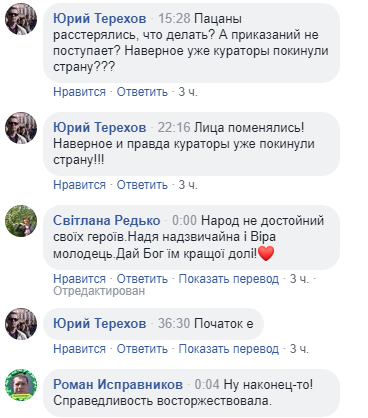Click avatar beside the 36:30 comment

click(x=21, y=324)
